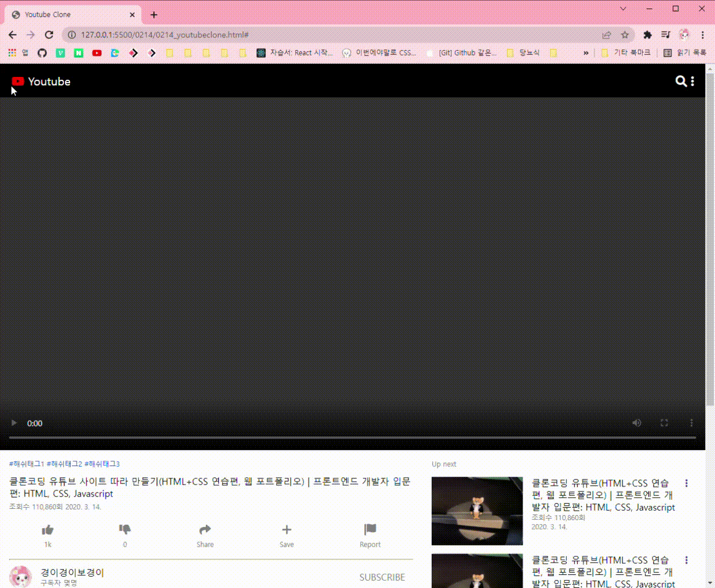This screenshot has width=715, height=588.
Task: Expand hidden bookmarks double chevron
Action: (586, 53)
